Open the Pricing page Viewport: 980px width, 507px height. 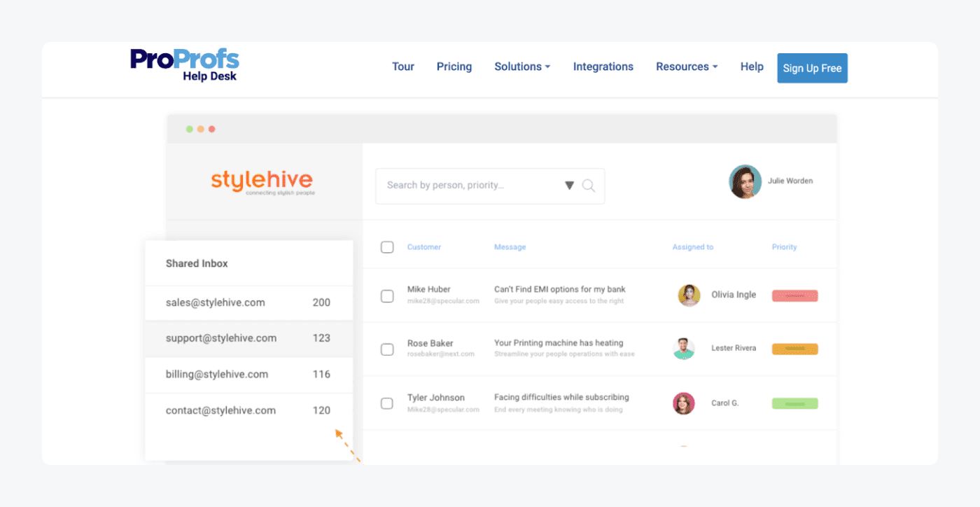pos(454,67)
